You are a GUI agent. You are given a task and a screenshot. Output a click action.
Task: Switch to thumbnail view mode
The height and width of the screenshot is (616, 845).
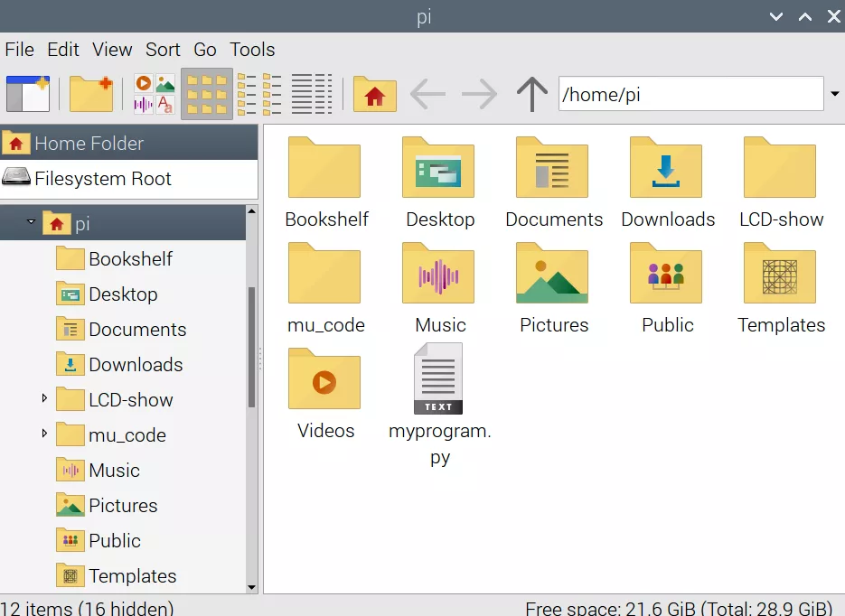[154, 94]
